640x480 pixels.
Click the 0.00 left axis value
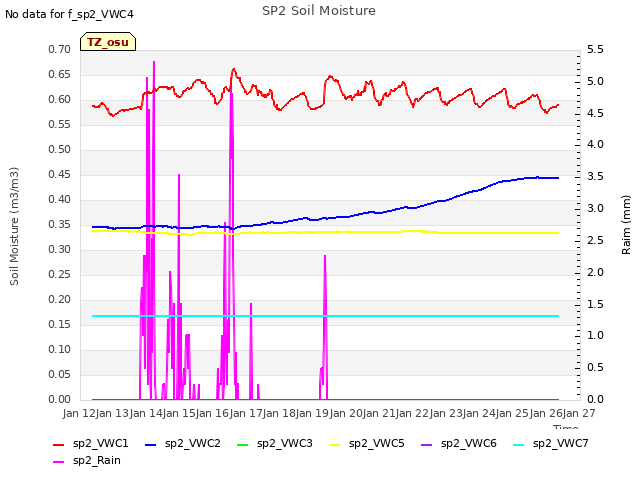60,399
